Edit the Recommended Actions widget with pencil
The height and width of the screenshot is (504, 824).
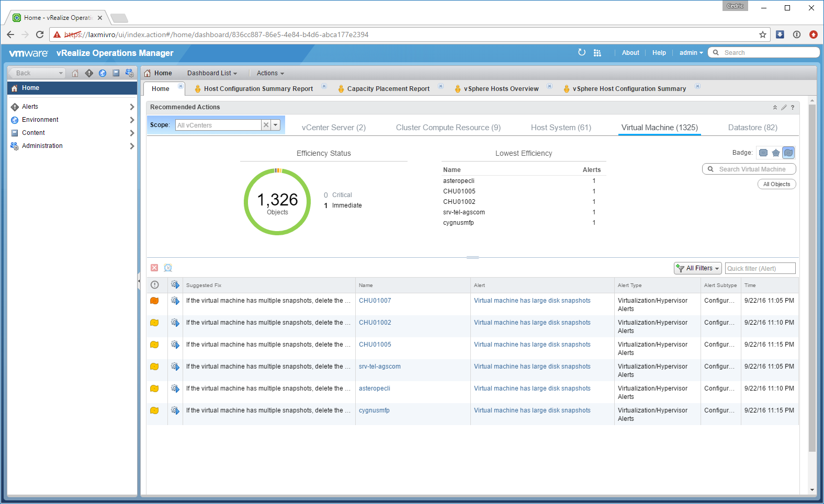784,108
